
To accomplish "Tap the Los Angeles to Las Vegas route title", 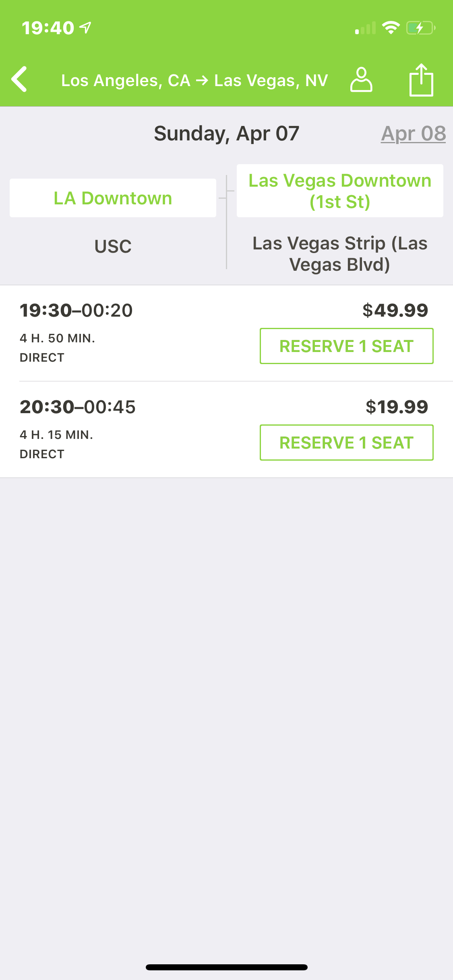I will [194, 80].
